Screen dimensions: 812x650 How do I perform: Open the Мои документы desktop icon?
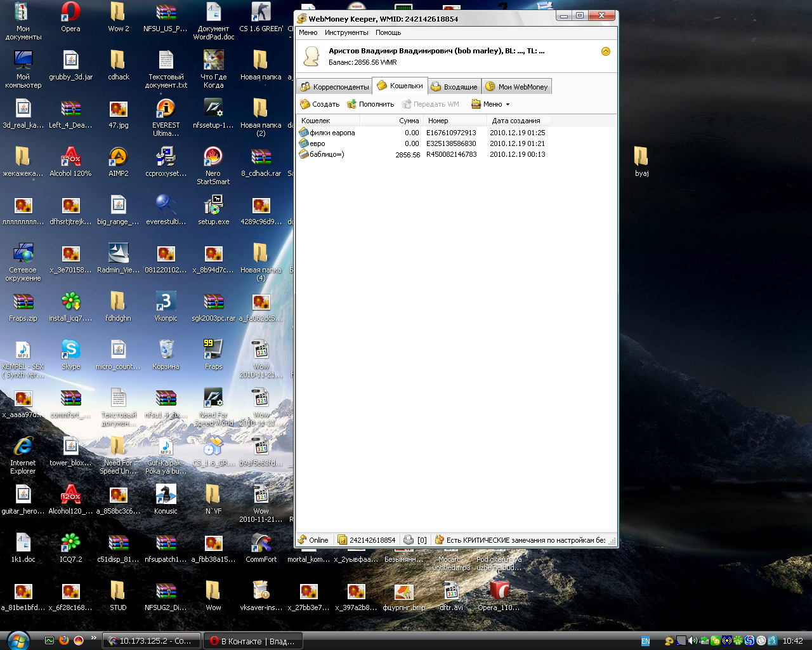[23, 22]
